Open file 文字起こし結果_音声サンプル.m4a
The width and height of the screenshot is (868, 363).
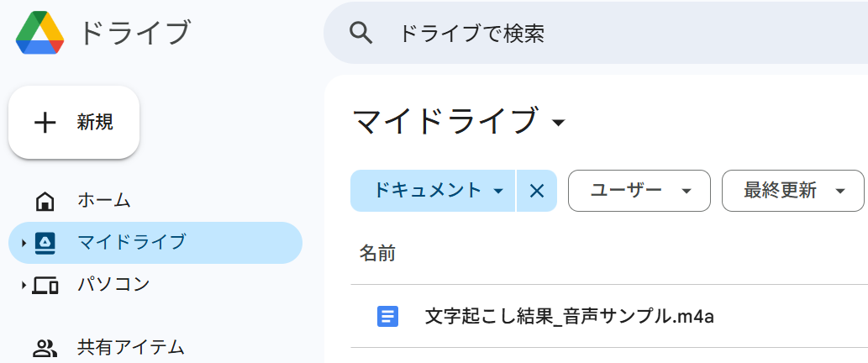569,317
